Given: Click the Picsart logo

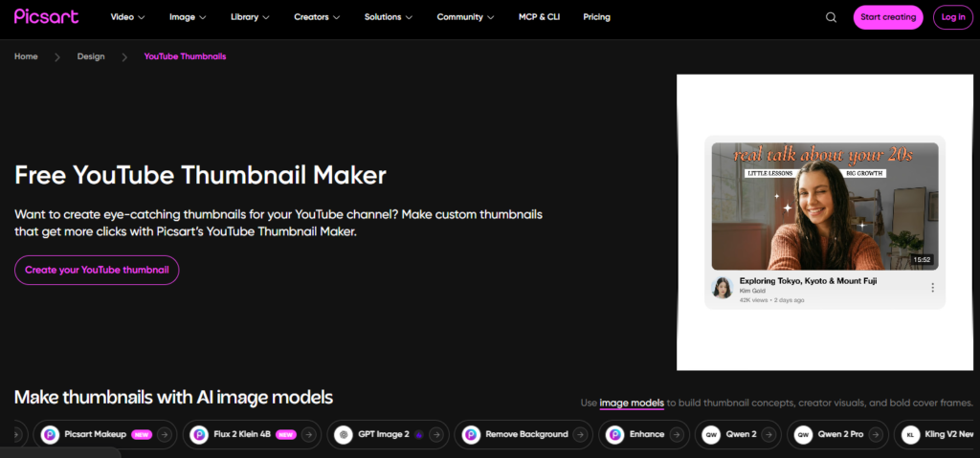Looking at the screenshot, I should (46, 16).
